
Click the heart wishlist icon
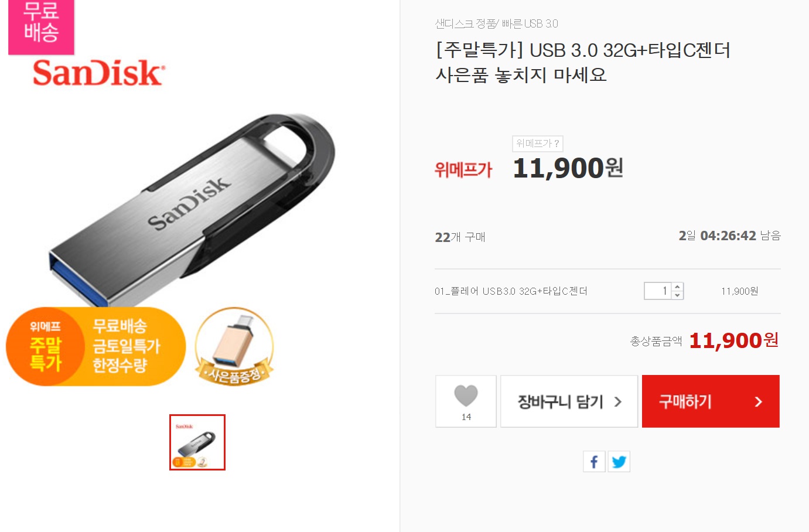click(x=466, y=396)
